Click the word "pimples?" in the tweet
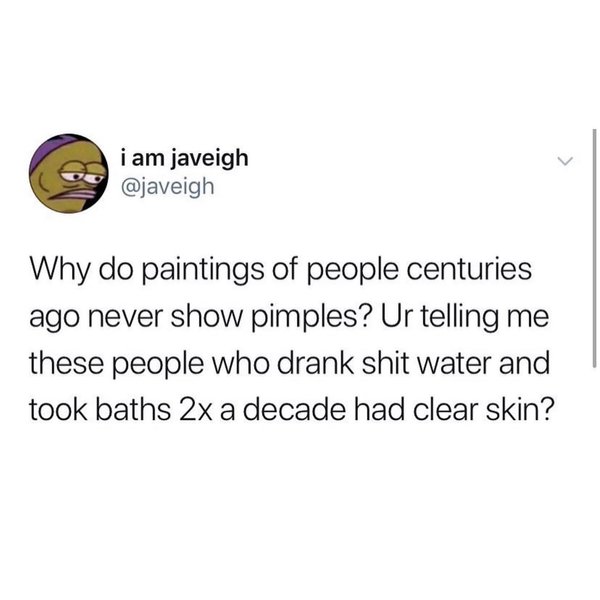This screenshot has height=600, width=600. 310,318
